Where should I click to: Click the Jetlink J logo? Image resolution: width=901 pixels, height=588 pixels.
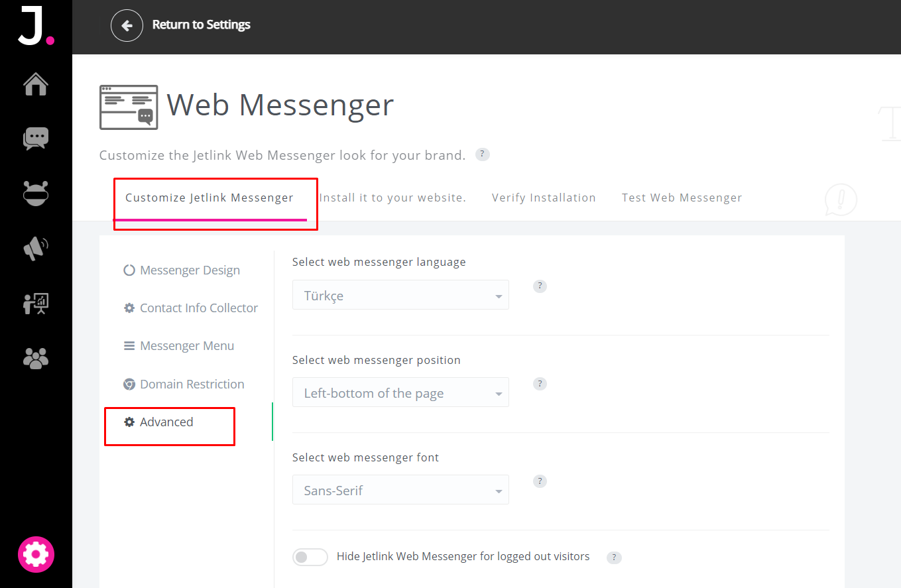coord(36,26)
